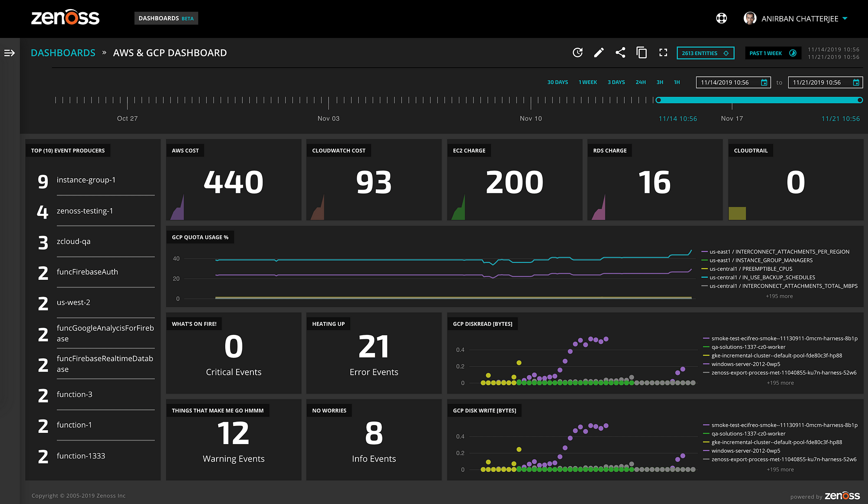
Task: Open the 2613 Entities filter button
Action: pos(705,53)
